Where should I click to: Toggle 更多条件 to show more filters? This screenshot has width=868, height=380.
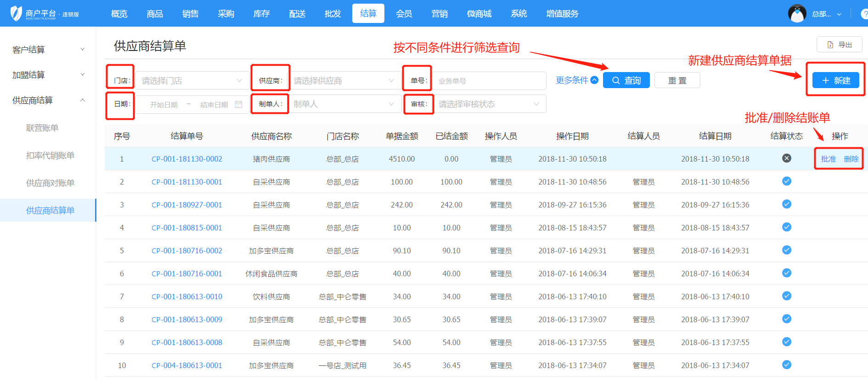coord(576,80)
